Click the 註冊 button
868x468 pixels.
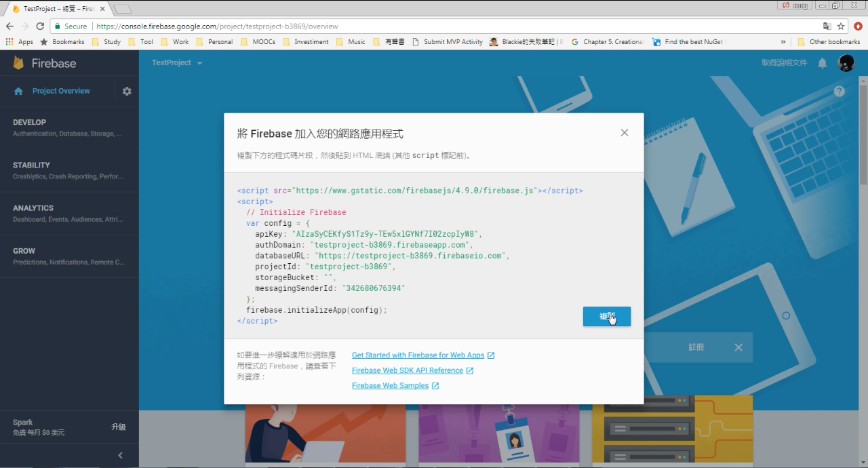point(696,347)
